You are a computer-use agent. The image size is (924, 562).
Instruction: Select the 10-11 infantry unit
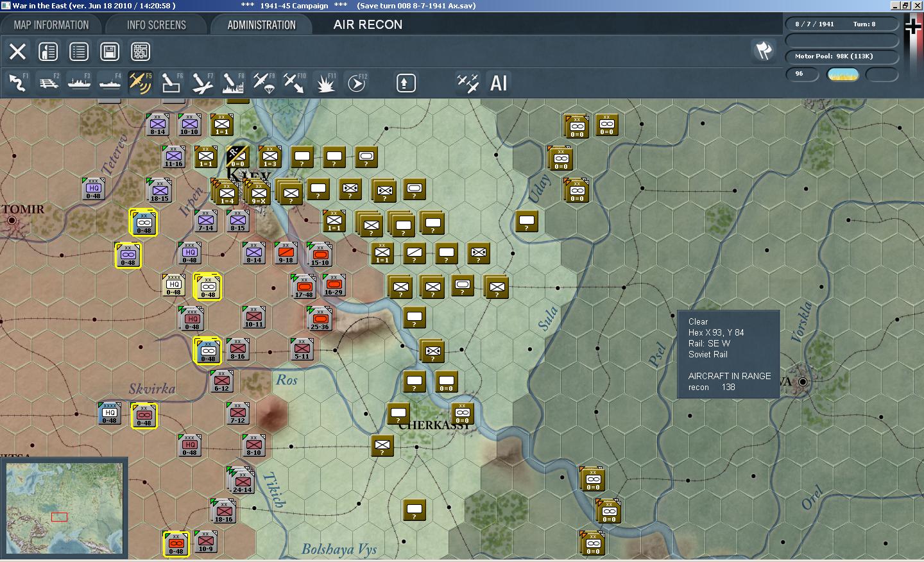click(x=253, y=317)
